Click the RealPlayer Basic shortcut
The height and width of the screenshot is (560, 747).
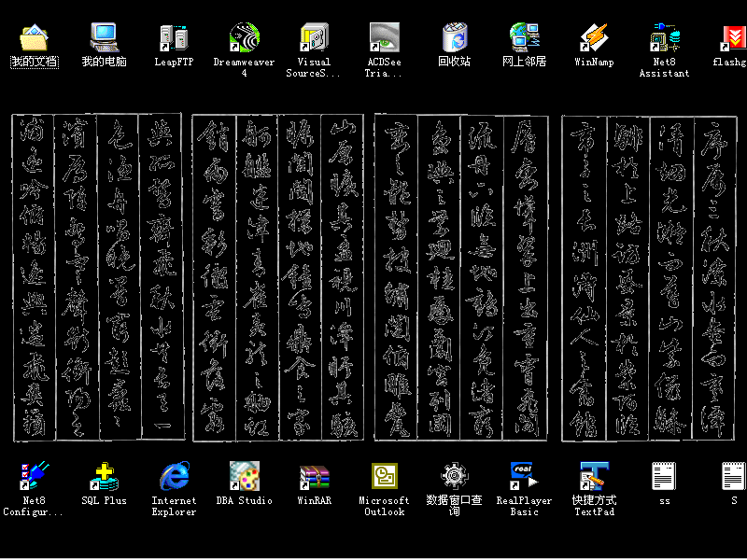(x=524, y=476)
